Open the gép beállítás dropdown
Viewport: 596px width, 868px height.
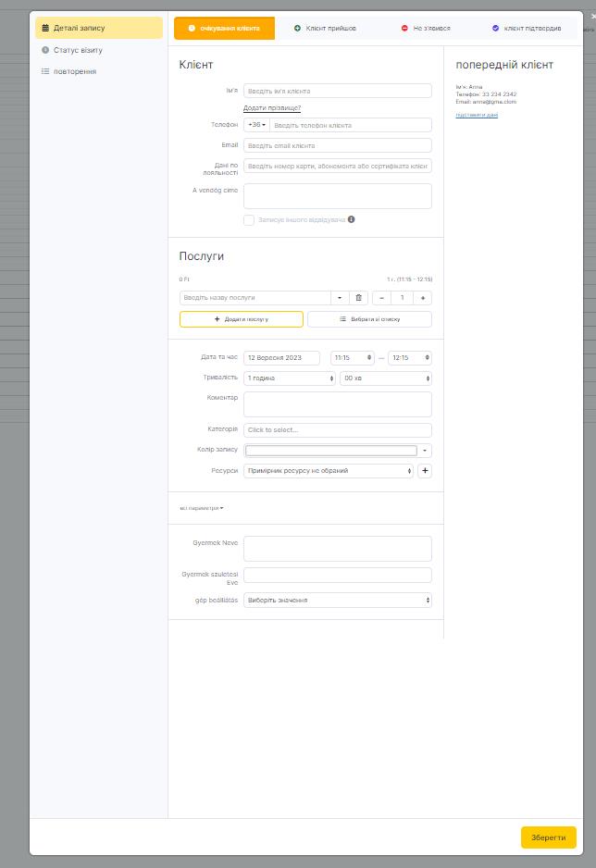click(338, 600)
